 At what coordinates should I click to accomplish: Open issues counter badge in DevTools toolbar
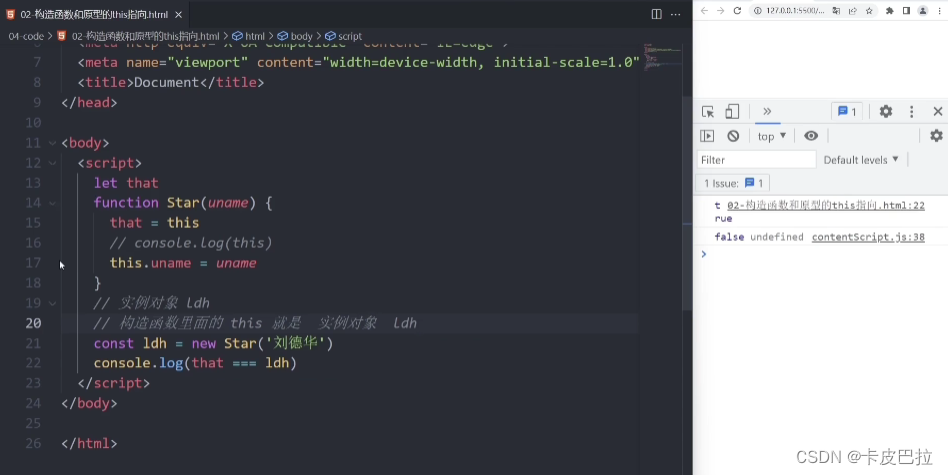847,112
